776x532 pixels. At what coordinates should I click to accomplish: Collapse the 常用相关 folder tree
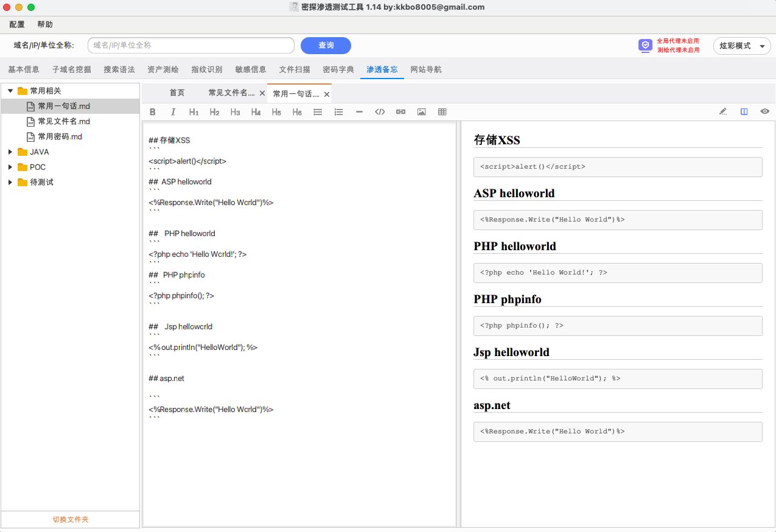[10, 91]
